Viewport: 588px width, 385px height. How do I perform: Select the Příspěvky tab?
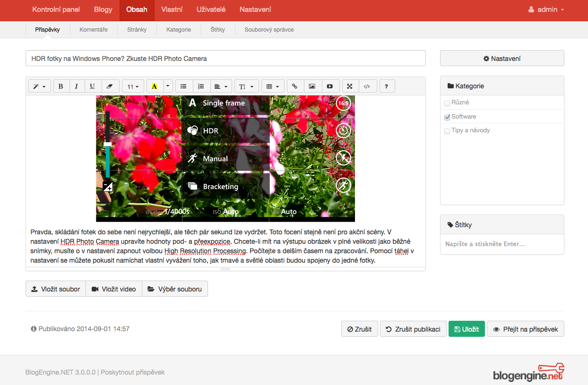47,29
